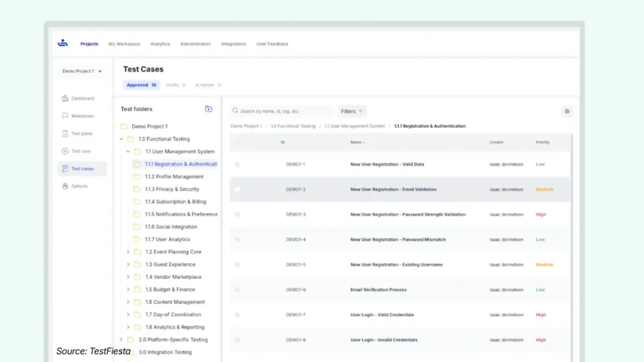Expand the 1.5 Budget & Finance folder

point(128,289)
